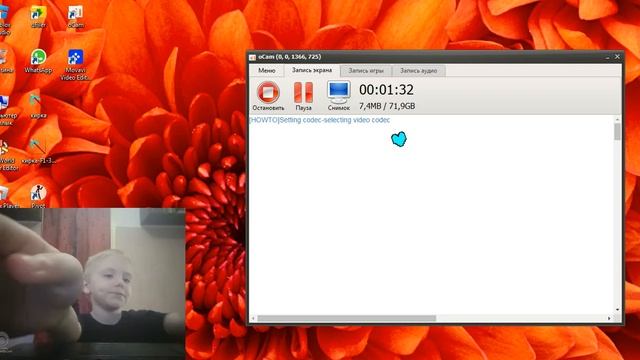Click the oCam scroll down arrow
Screen dimensions: 640x360
617,310
